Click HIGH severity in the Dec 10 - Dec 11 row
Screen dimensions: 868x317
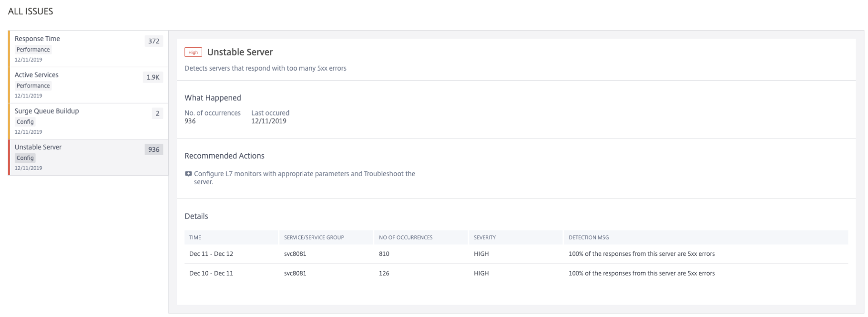click(x=481, y=274)
